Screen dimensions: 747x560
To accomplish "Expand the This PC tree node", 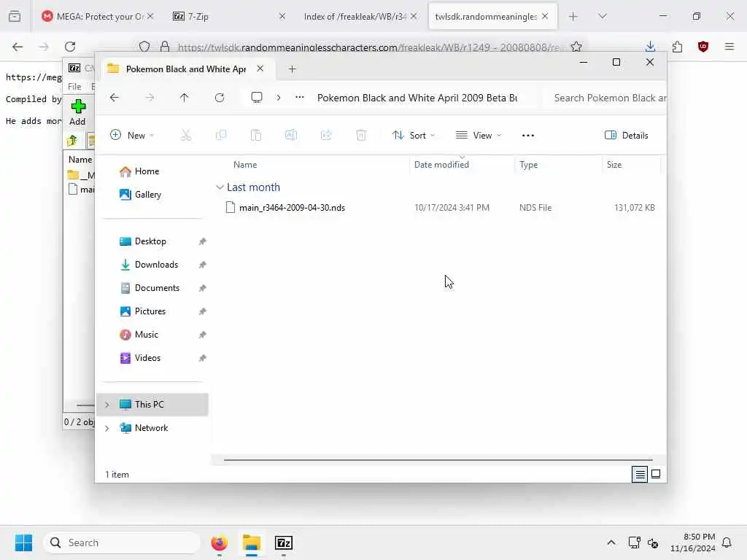I will [107, 405].
